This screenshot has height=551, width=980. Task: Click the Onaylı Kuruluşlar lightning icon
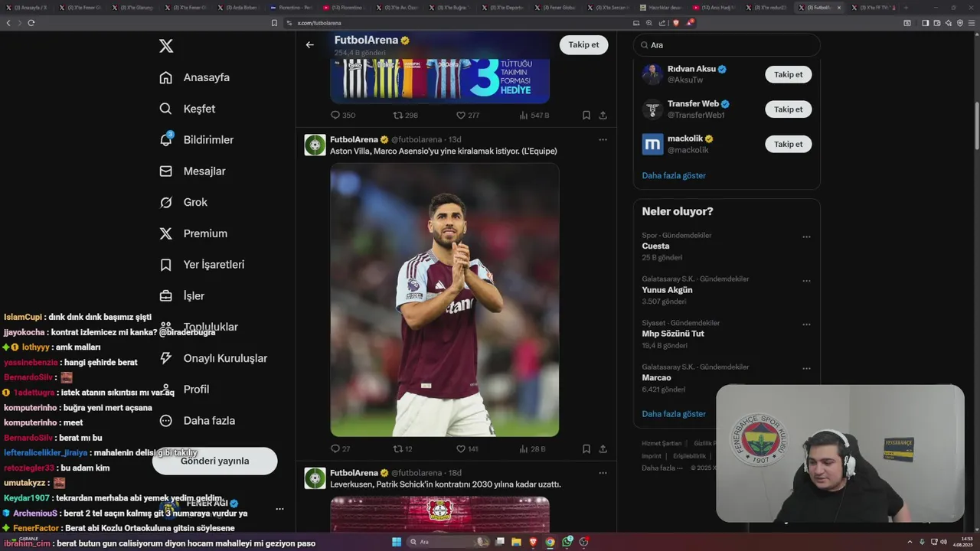pos(165,358)
